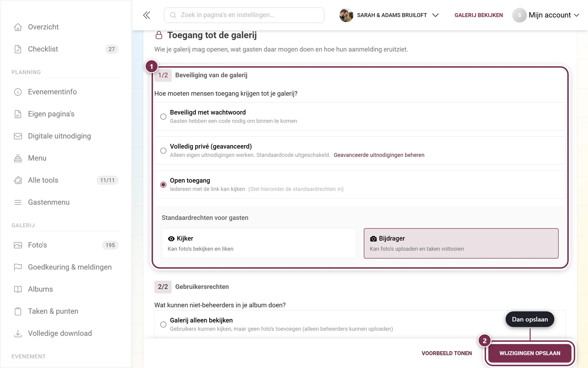588x368 pixels.
Task: Choose the Kijker rights card
Action: 259,243
